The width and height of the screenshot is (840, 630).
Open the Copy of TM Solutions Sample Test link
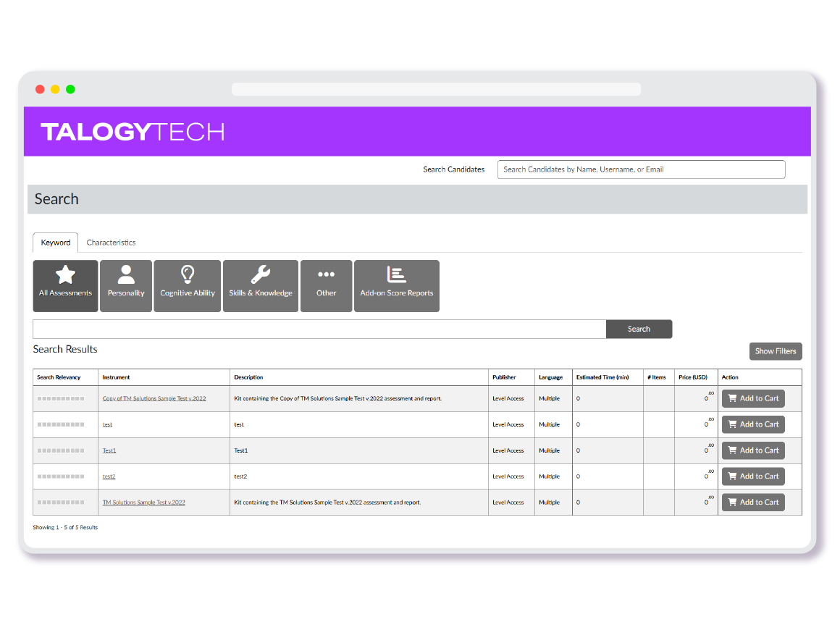[x=153, y=398]
